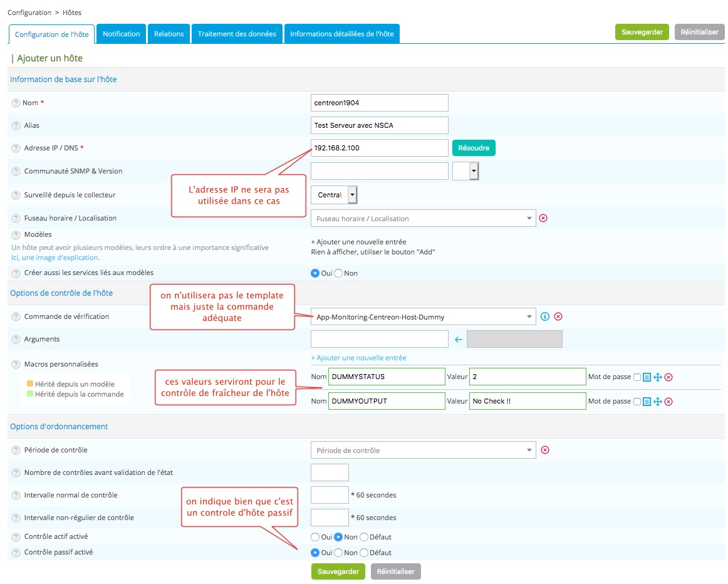Clear the Période de contrôle selection
Viewport: 728px width, 584px height.
[x=544, y=450]
